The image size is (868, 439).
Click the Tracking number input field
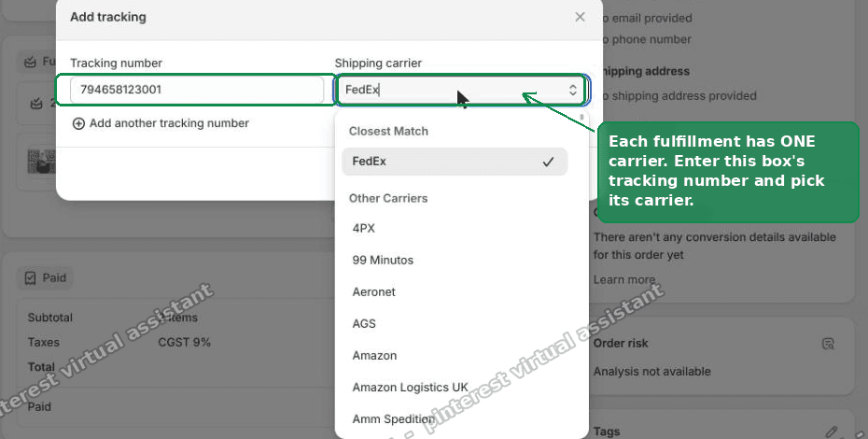pyautogui.click(x=197, y=90)
